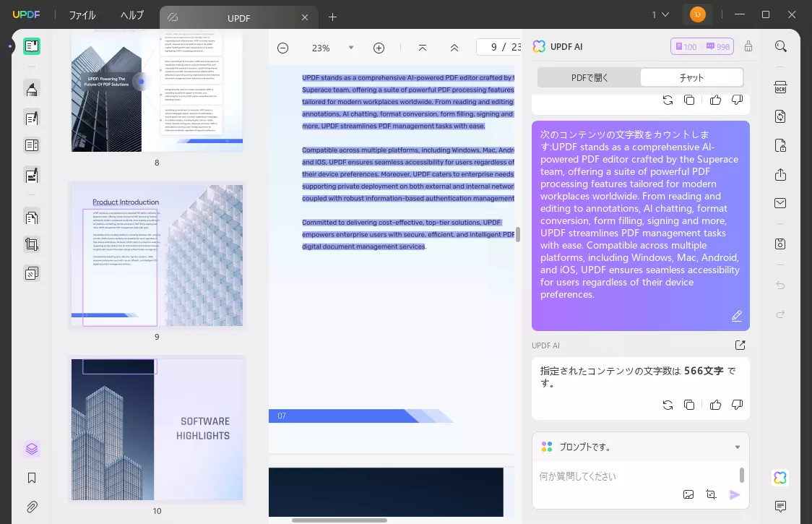Screen dimensions: 812x524
Task: Click the document horizontal scrollbar
Action: point(340,520)
